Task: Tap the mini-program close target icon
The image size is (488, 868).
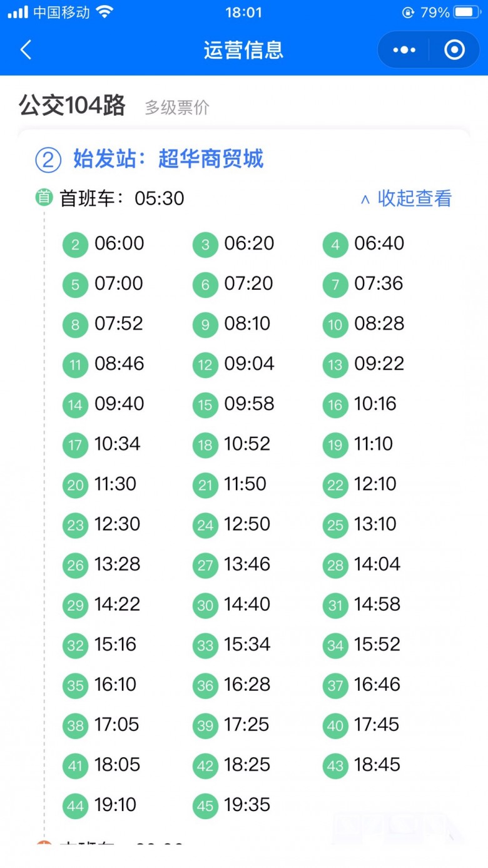Action: click(454, 49)
